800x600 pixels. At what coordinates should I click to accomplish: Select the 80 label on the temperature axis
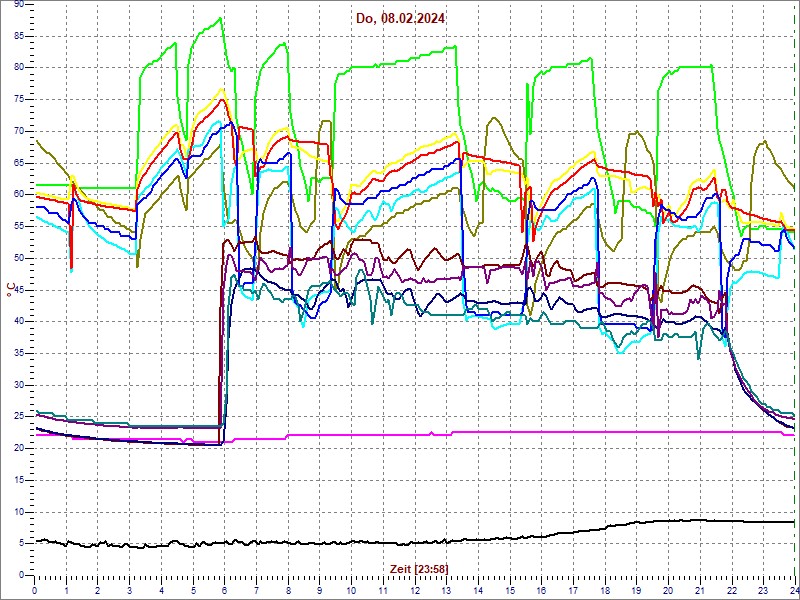pyautogui.click(x=18, y=68)
